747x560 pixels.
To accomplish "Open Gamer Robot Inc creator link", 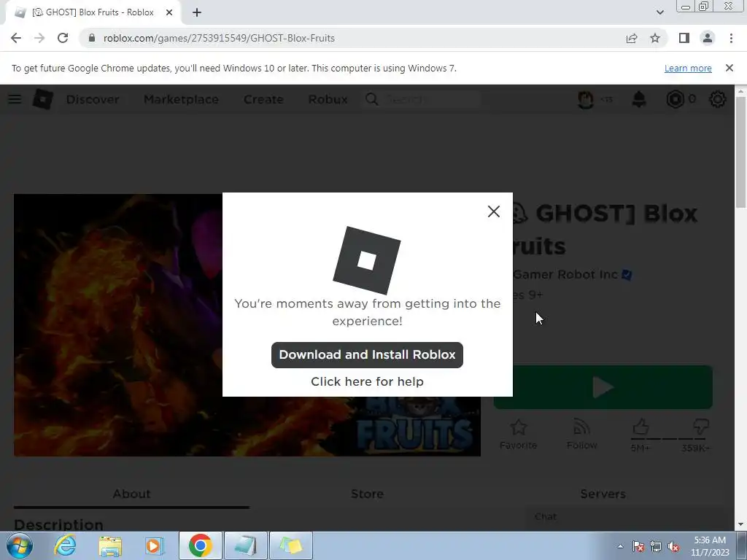I will click(x=565, y=274).
